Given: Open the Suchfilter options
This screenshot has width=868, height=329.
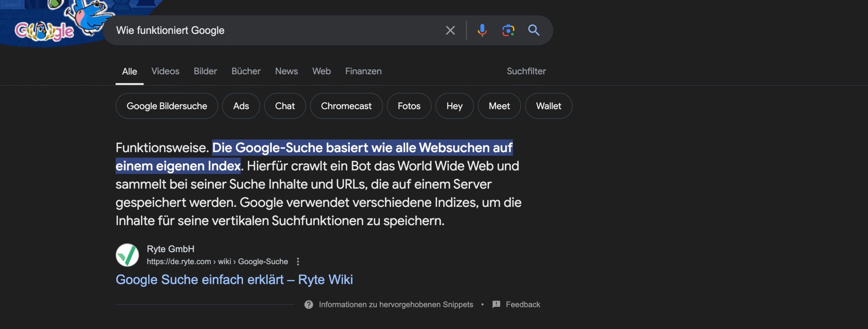Looking at the screenshot, I should (x=526, y=71).
